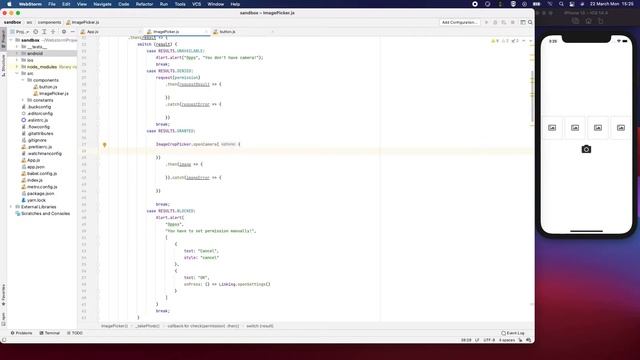Select package.json in project tree
Image resolution: width=640 pixels, height=360 pixels.
tap(40, 193)
